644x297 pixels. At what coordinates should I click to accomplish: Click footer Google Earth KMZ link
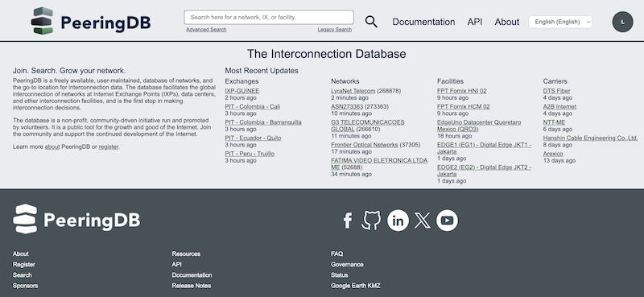tap(356, 286)
